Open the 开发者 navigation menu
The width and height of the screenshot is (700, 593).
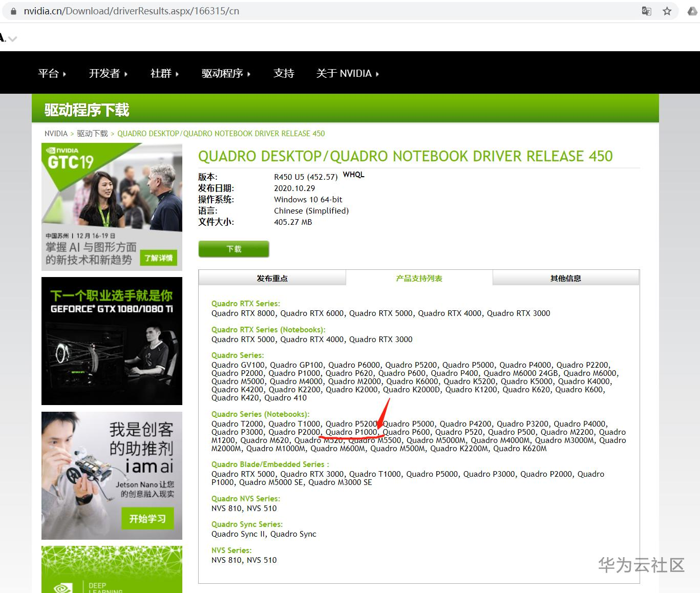108,73
